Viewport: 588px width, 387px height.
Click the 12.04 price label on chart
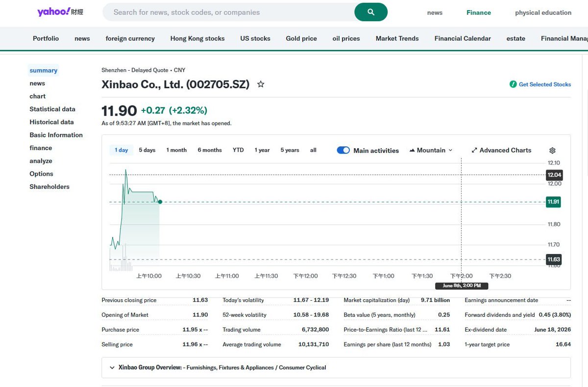(x=554, y=175)
